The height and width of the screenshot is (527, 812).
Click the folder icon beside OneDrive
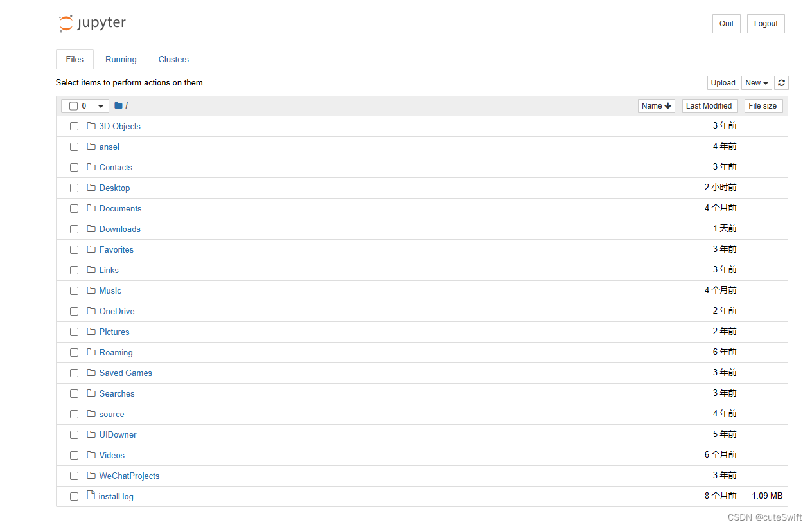91,311
